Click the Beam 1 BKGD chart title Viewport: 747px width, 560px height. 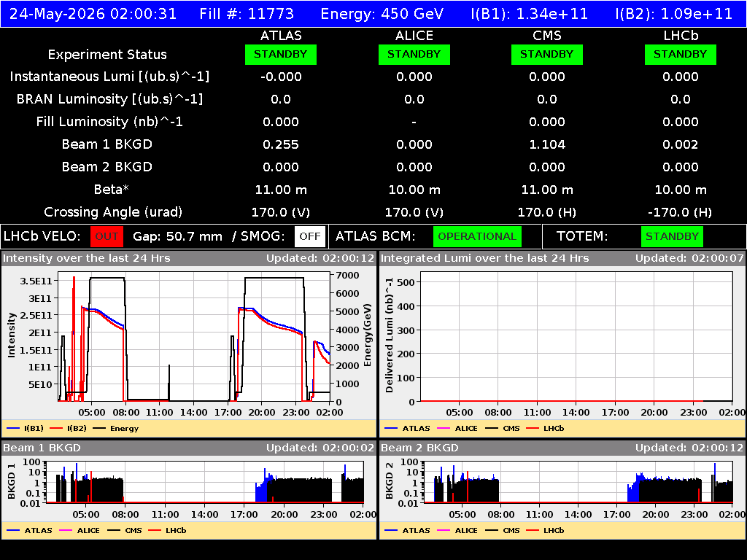pos(42,448)
